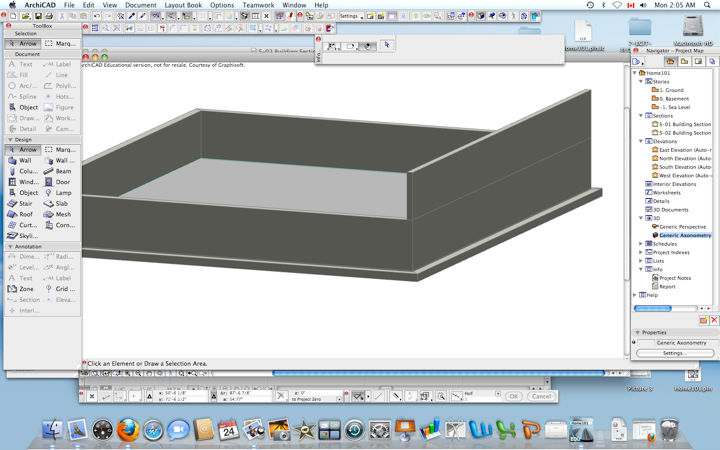This screenshot has height=450, width=720.
Task: Click the blue horizontal scrollbar below 3D window
Action: tap(439, 373)
